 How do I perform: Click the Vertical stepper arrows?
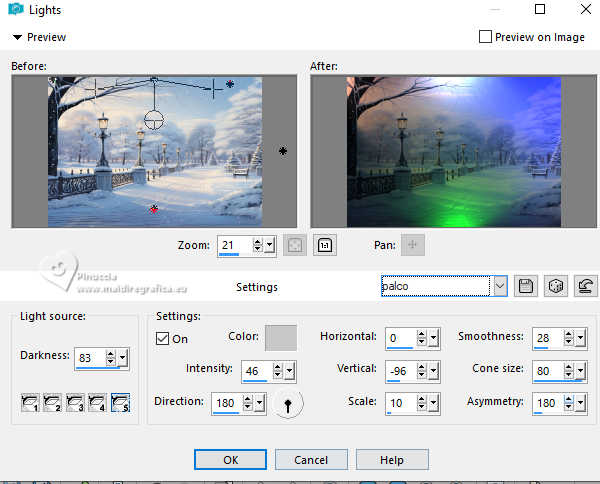(421, 371)
